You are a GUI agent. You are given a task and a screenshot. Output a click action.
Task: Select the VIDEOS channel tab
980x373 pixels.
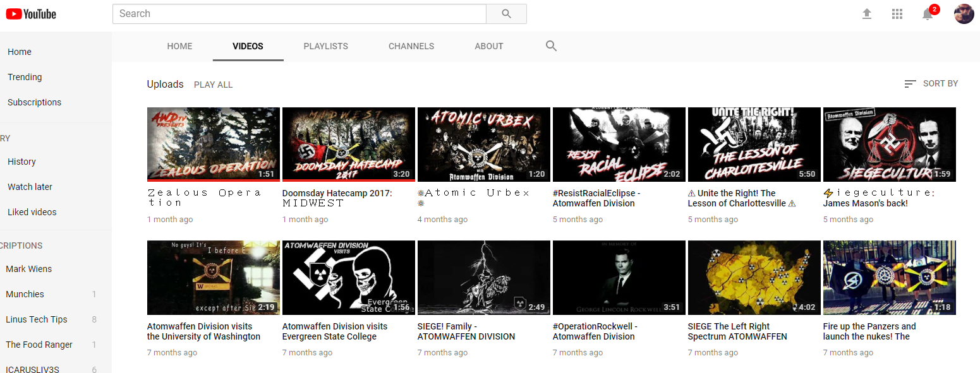point(248,46)
